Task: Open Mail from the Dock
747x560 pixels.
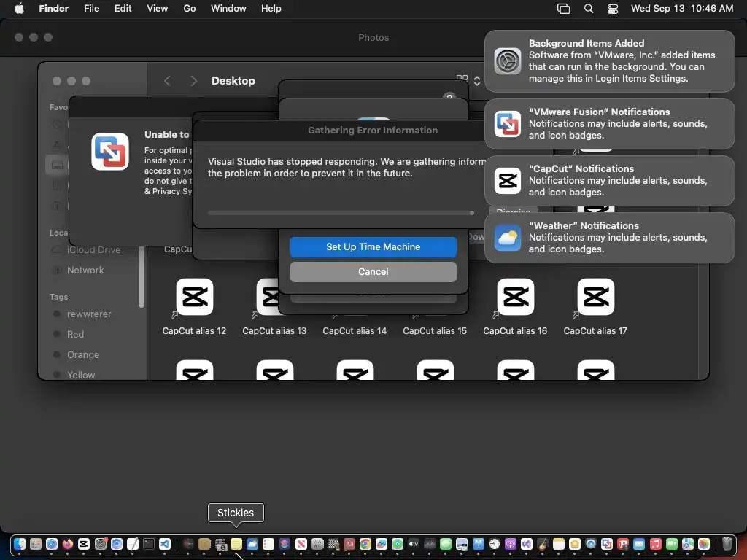Action: click(x=639, y=544)
